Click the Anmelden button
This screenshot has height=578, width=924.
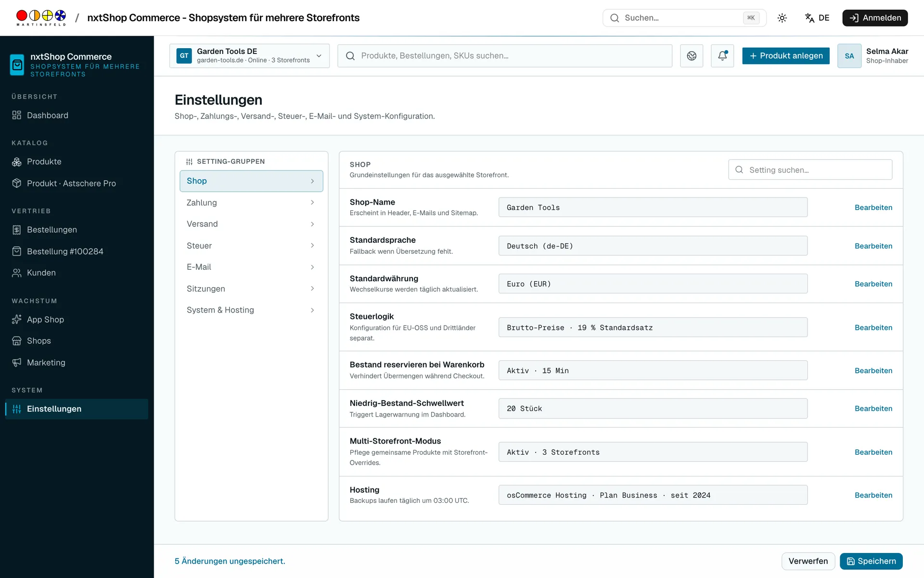(x=875, y=18)
